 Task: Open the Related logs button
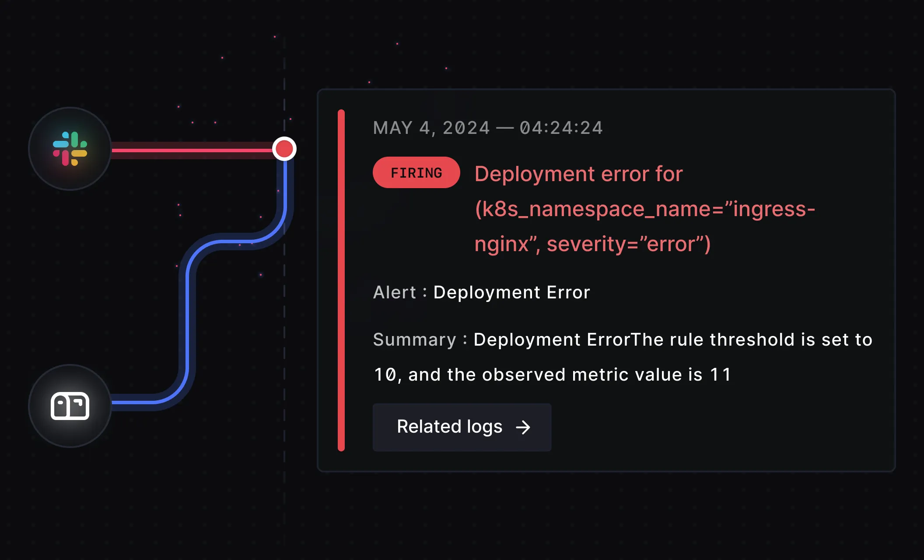click(462, 427)
